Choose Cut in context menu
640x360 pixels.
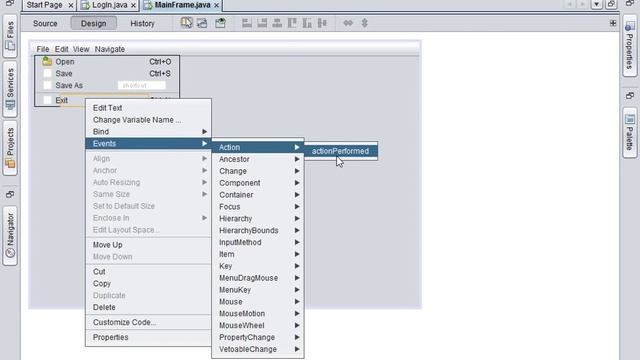pos(148,271)
